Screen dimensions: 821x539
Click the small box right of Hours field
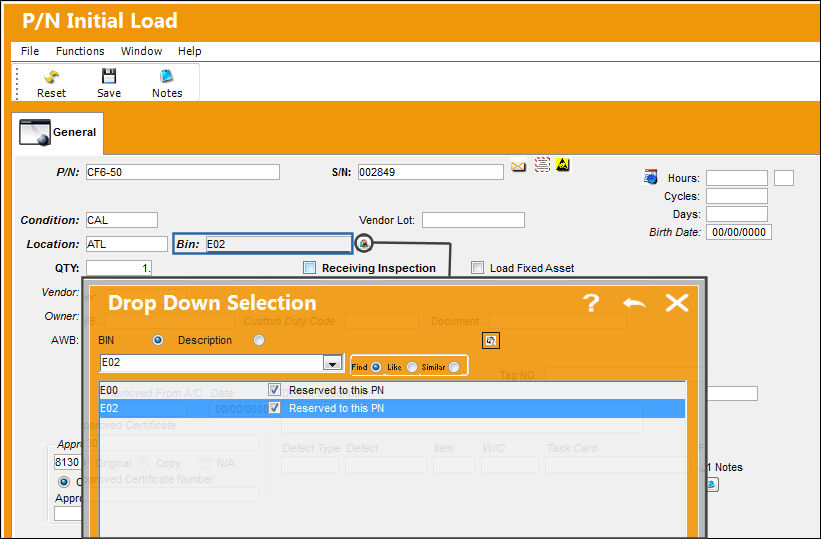coord(784,178)
